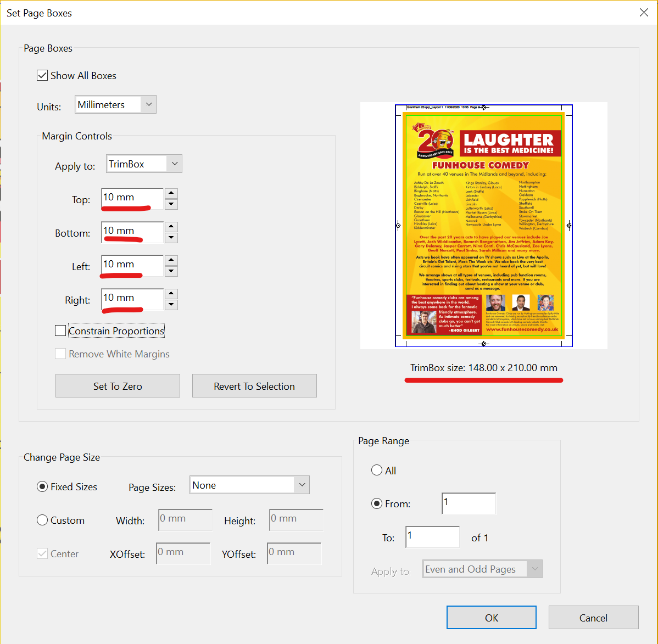Open the Apply to TrimBox dropdown
Screen dimensions: 658x644
144,164
